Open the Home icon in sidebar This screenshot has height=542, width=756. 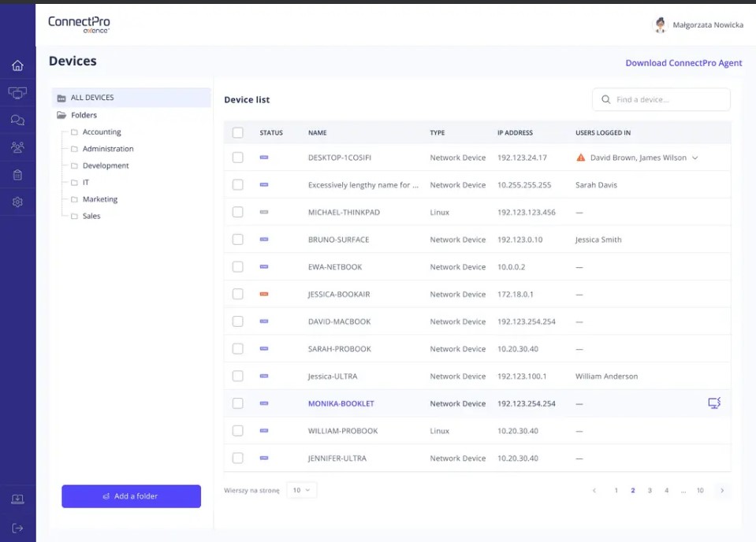pos(17,65)
